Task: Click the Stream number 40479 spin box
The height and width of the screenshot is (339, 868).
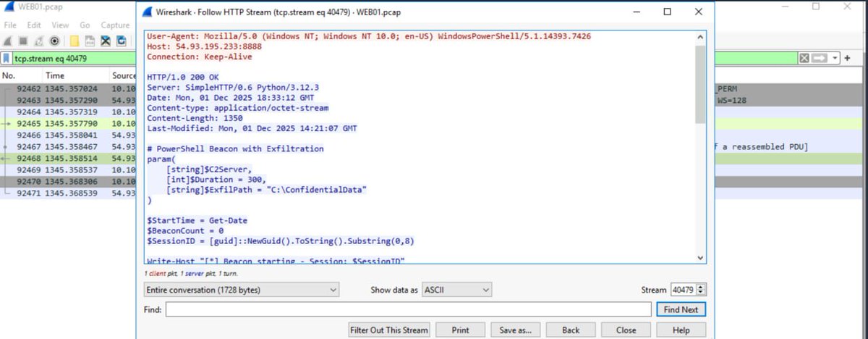Action: pos(687,290)
